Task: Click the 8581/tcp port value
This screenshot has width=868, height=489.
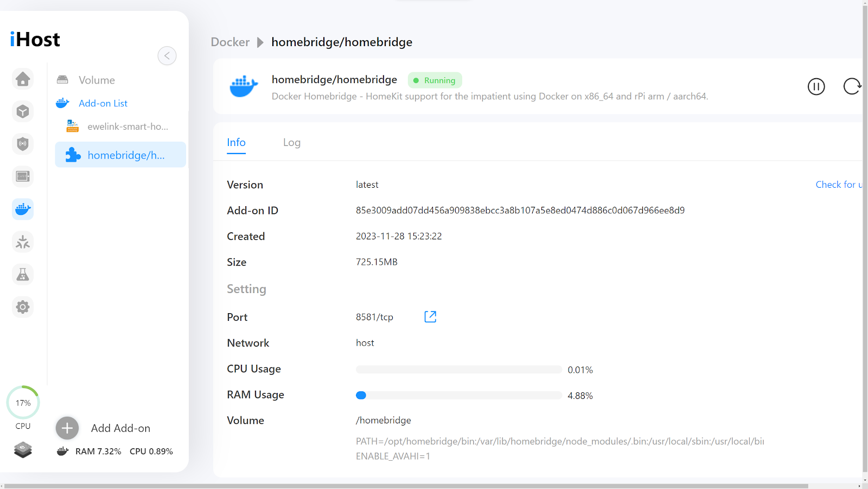Action: (374, 317)
